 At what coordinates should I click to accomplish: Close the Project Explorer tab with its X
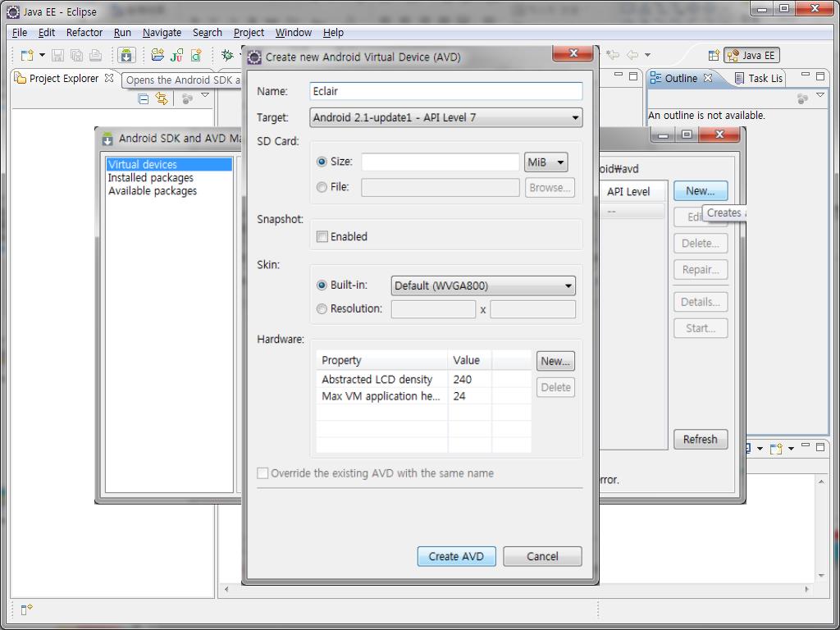tap(109, 78)
